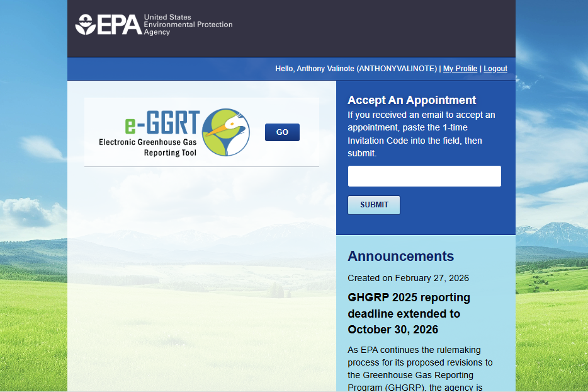Submit the appointment invitation code
The height and width of the screenshot is (392, 588).
click(373, 205)
